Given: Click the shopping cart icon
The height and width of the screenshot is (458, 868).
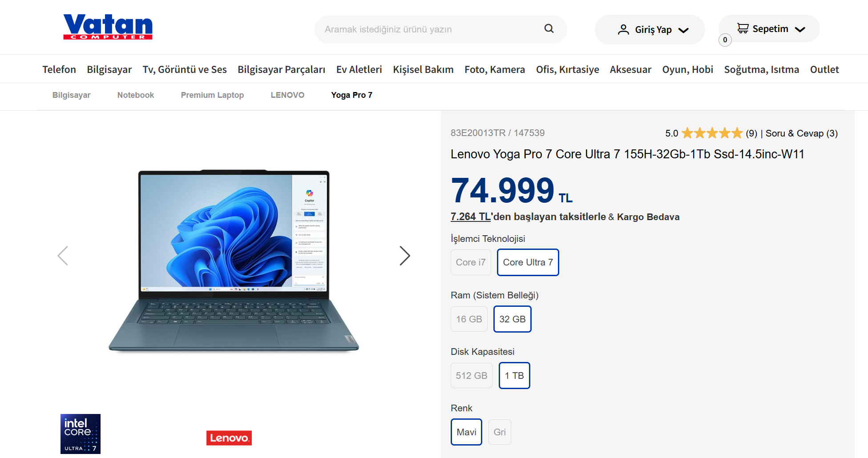Looking at the screenshot, I should pyautogui.click(x=743, y=28).
